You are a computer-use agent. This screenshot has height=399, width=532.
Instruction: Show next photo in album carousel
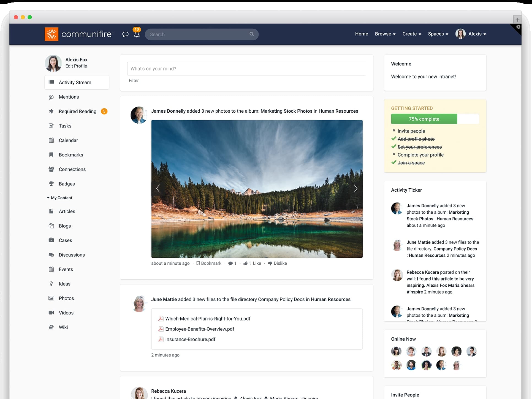(355, 189)
